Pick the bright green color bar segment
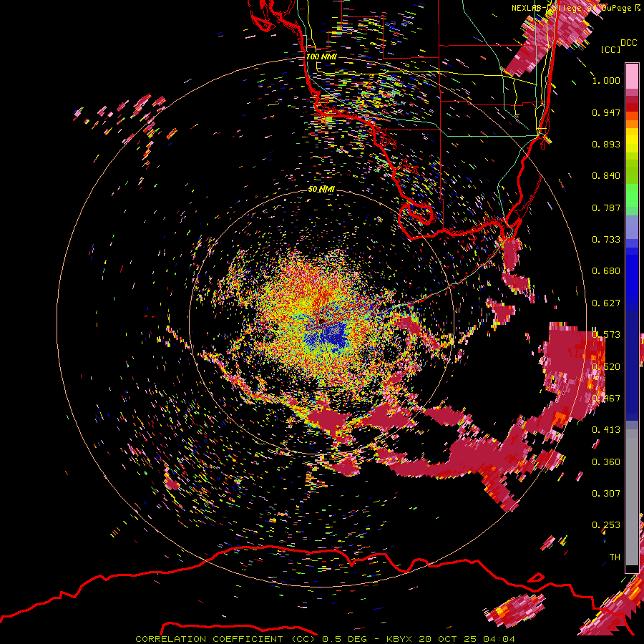The width and height of the screenshot is (644, 644). pyautogui.click(x=632, y=195)
